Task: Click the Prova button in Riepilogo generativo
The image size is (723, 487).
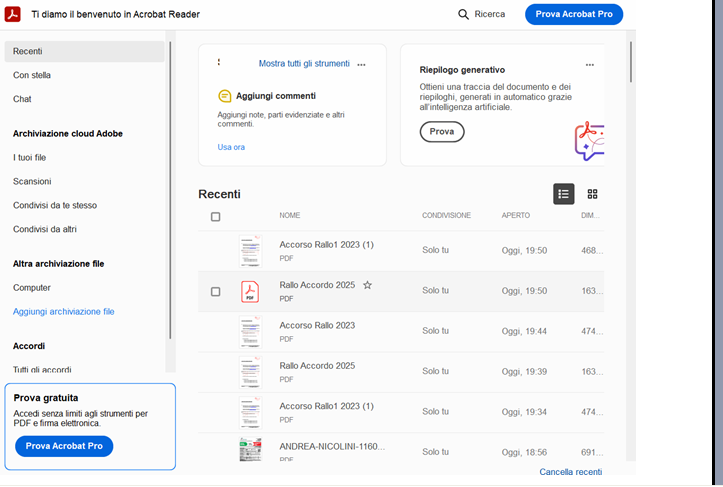Action: tap(442, 132)
